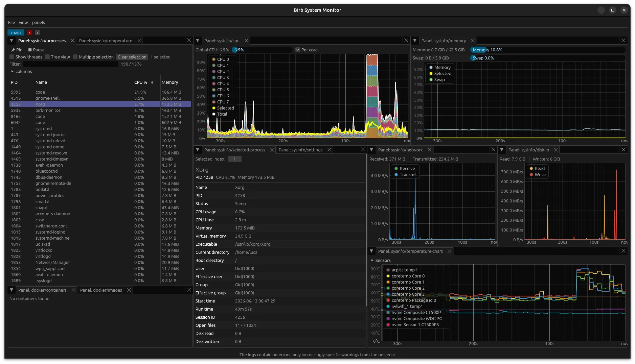635x364 pixels.
Task: Open disk-io panel group dropdown menu
Action: coord(502,150)
